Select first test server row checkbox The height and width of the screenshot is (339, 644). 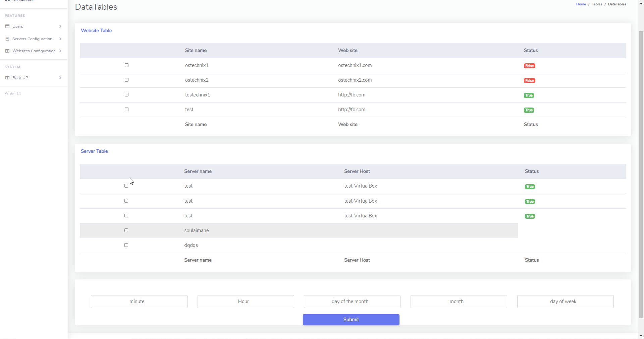pyautogui.click(x=126, y=186)
